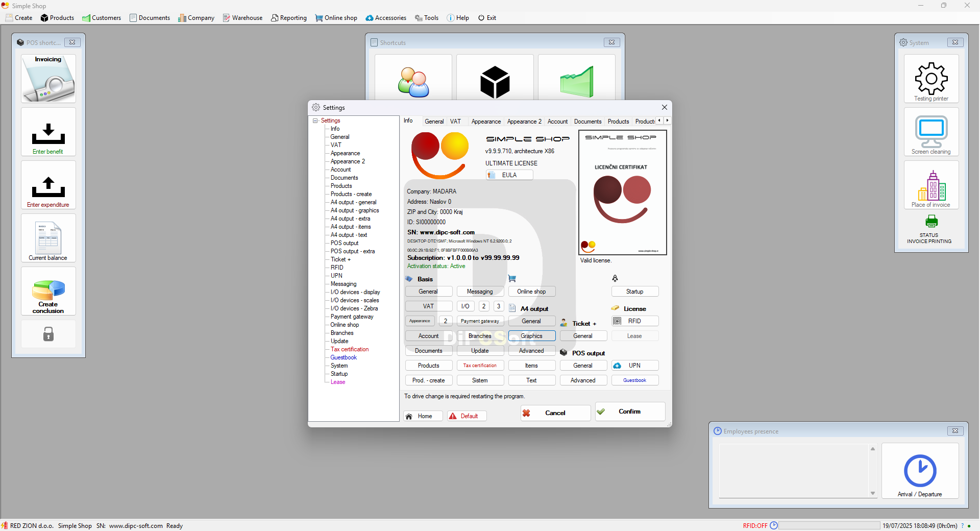
Task: Click the Default button
Action: 467,416
